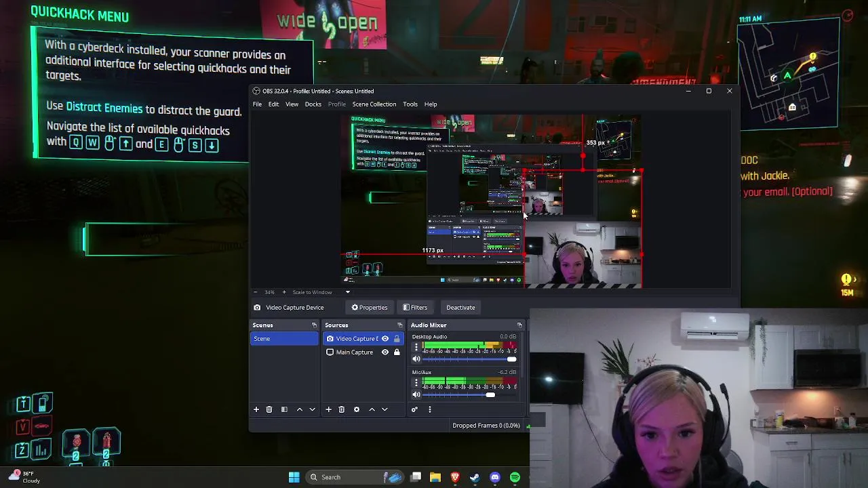Move source up arrow in Sources toolbar
The height and width of the screenshot is (488, 868).
(372, 409)
